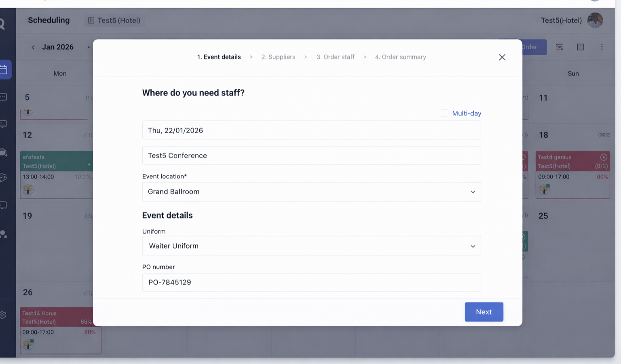Open the Event location dropdown
The image size is (621, 364).
click(473, 192)
